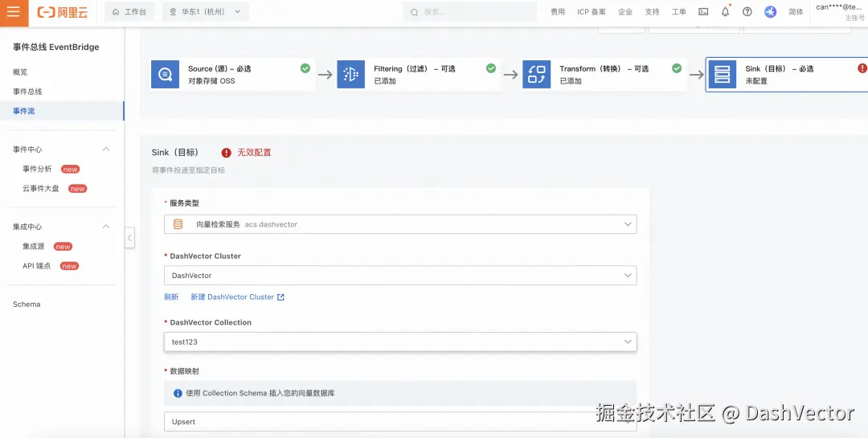
Task: Click the Sink step icon
Action: pos(723,74)
